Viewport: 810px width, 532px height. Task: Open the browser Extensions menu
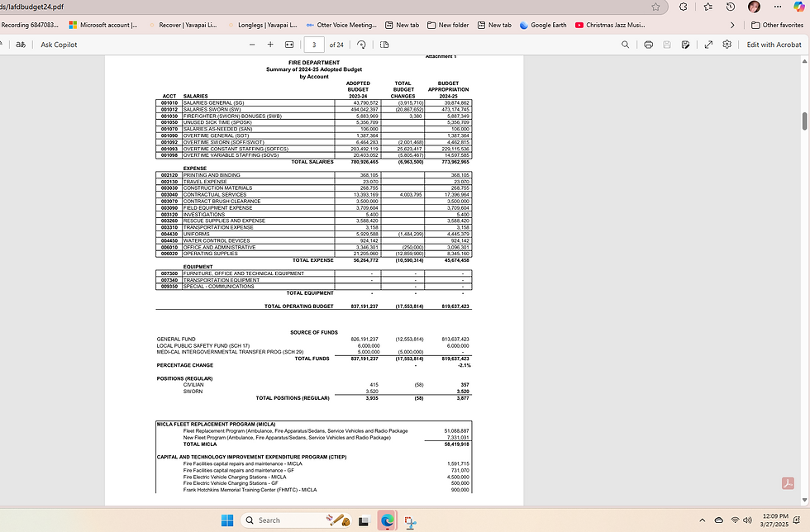tap(684, 7)
